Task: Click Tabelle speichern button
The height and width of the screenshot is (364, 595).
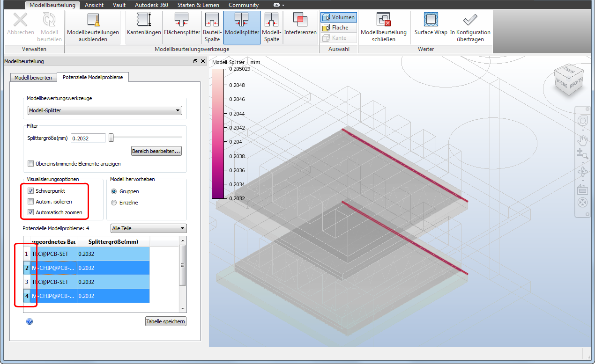Action: coord(166,321)
